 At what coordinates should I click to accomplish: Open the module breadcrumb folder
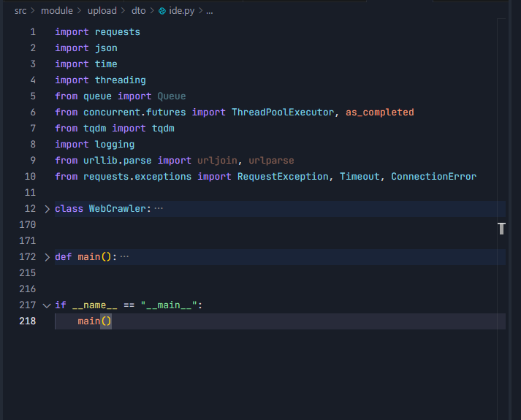coord(56,12)
